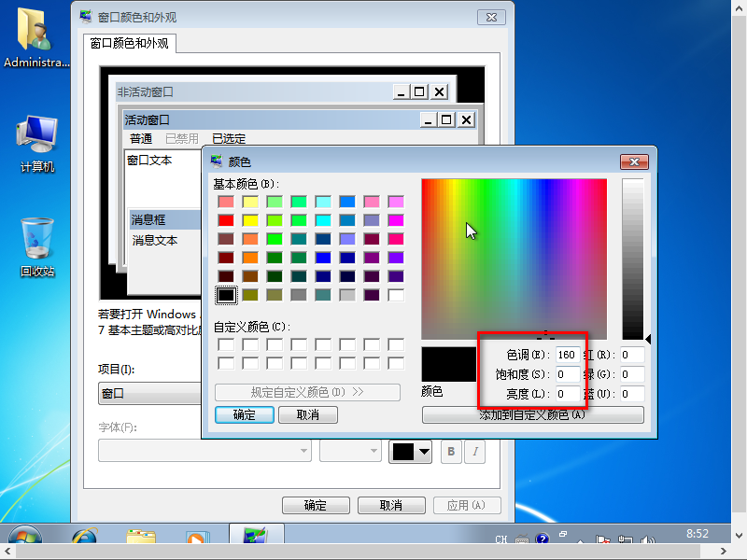Click the 饱和度 saturation input field
747x560 pixels.
tap(568, 374)
